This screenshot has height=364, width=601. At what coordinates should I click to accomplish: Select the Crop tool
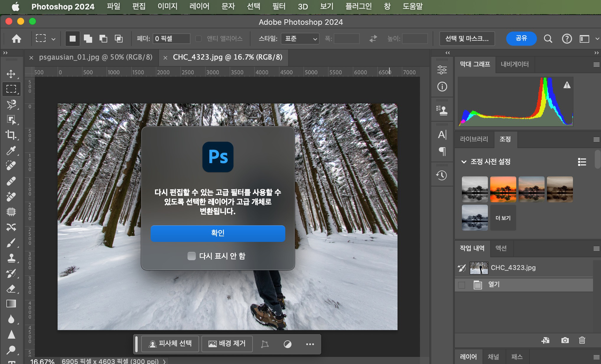click(x=11, y=135)
